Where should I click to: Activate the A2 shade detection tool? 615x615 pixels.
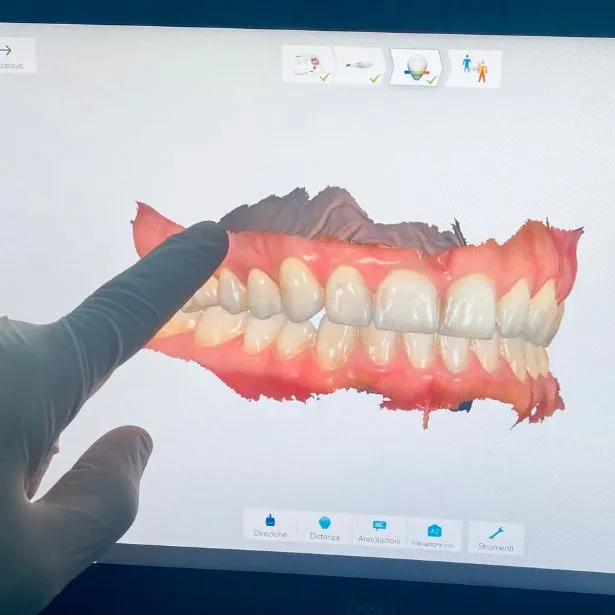click(434, 535)
